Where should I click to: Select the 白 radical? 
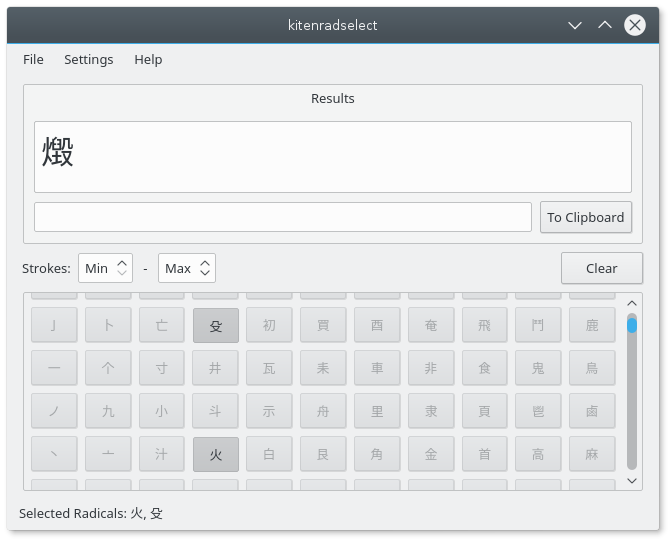[269, 454]
